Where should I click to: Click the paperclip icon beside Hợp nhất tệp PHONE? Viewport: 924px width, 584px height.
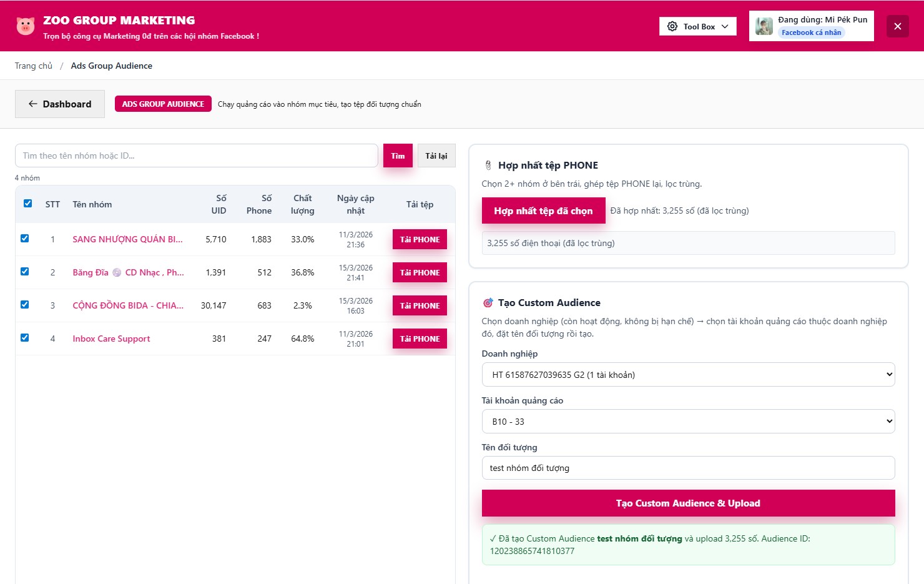[x=488, y=166]
